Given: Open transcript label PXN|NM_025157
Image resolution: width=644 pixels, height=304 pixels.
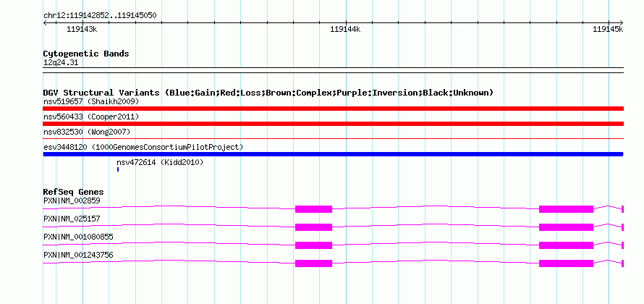Looking at the screenshot, I should 72,219.
